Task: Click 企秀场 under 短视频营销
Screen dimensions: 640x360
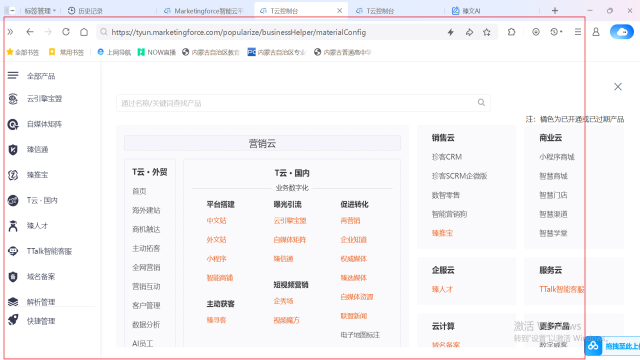Action: coord(283,301)
